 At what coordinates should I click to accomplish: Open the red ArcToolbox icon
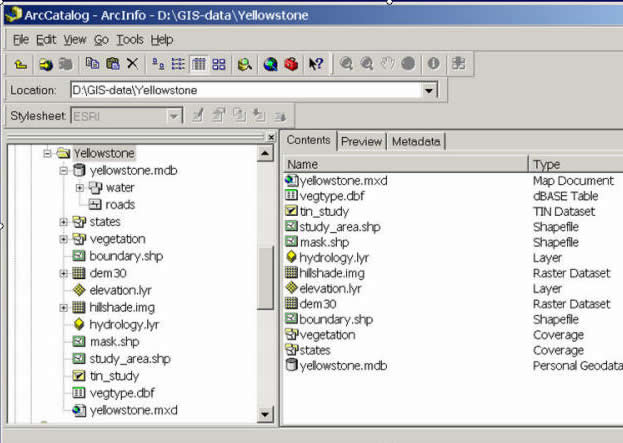[291, 64]
